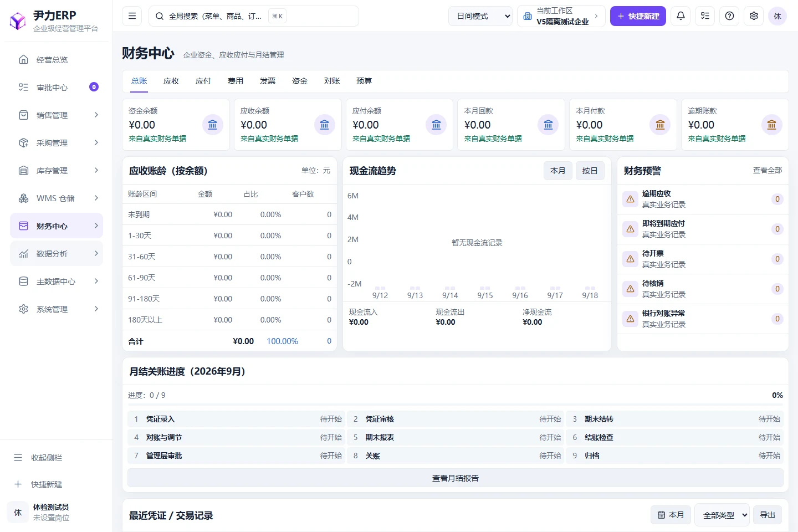Switch to the 应收 tab
Viewport: 798px width, 532px height.
pos(171,81)
